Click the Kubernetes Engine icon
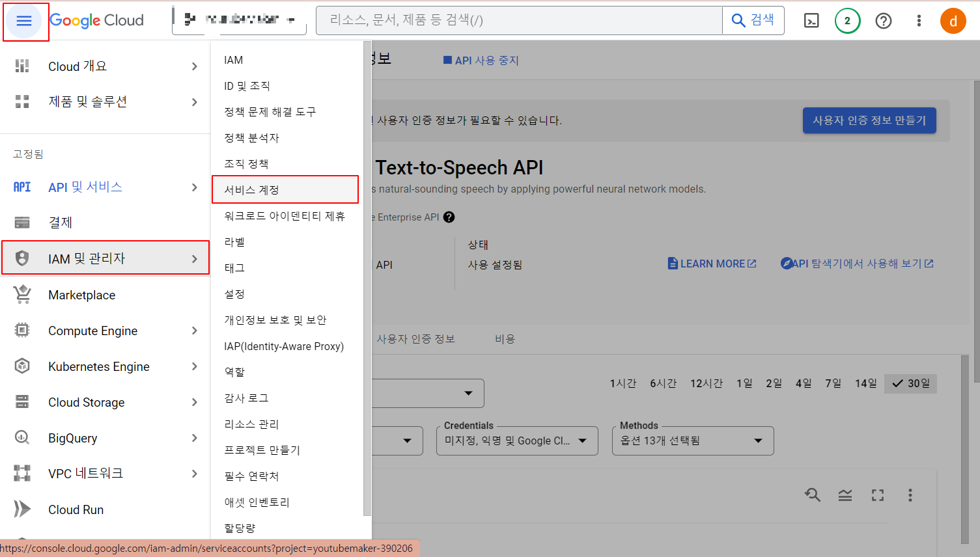This screenshot has height=557, width=980. (x=22, y=366)
